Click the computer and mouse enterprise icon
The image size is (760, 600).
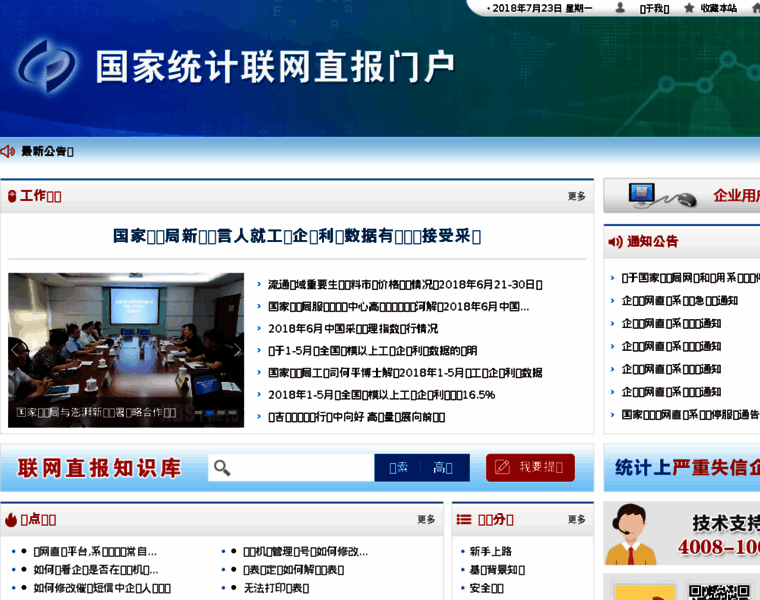coord(661,195)
